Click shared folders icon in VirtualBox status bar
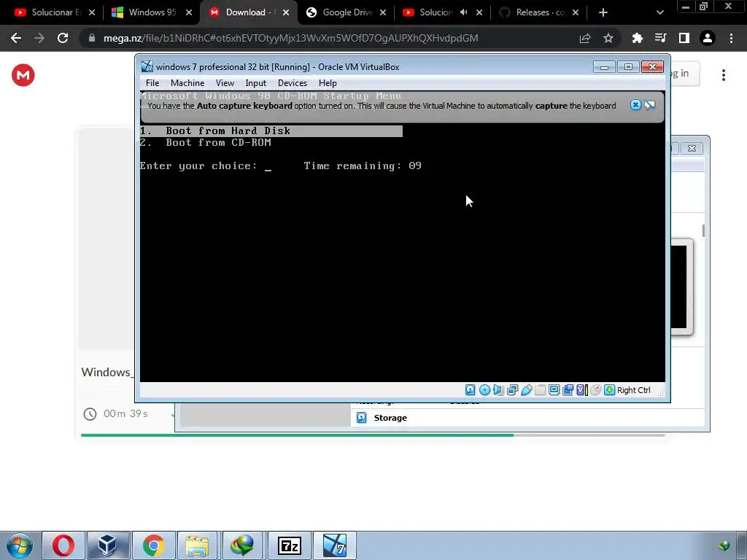The height and width of the screenshot is (560, 747). point(541,390)
